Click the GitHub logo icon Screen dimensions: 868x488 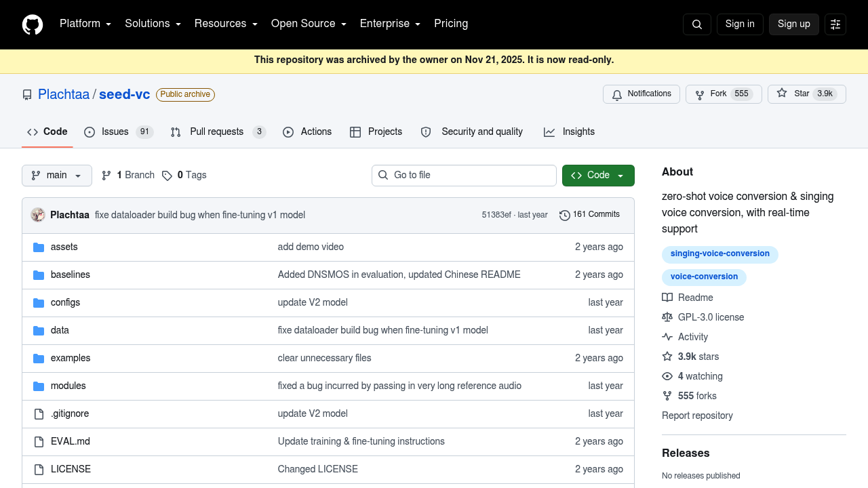pyautogui.click(x=33, y=24)
